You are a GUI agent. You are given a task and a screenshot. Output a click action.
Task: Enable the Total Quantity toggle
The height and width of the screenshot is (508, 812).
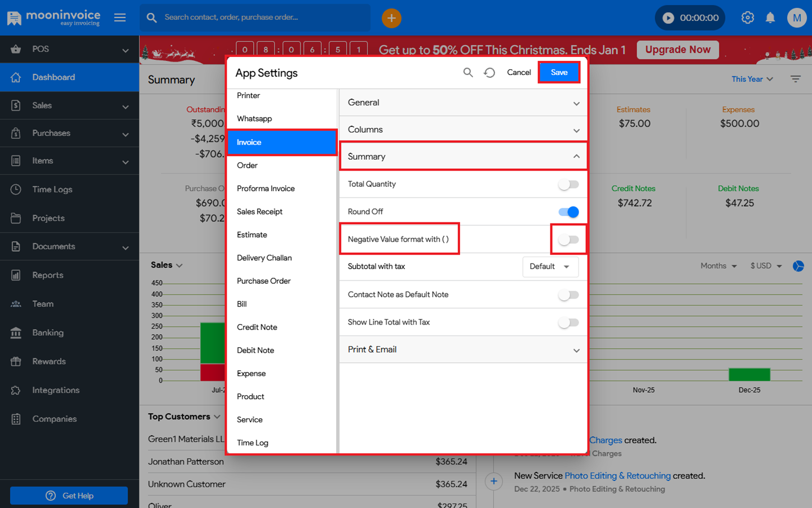tap(568, 185)
